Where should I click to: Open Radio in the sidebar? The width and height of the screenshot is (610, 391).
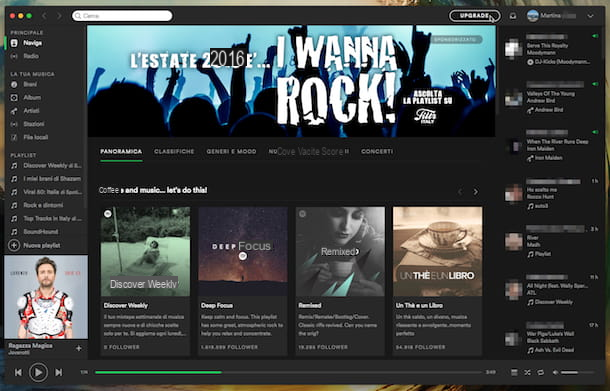tap(30, 56)
